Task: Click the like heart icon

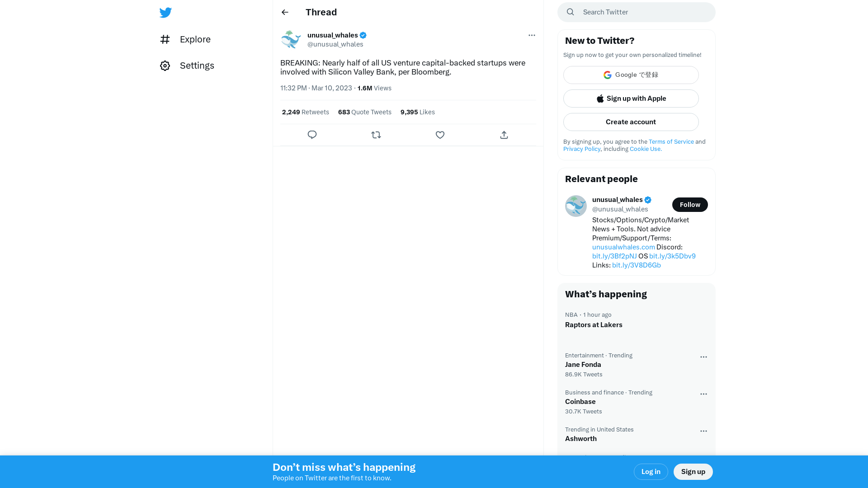Action: [440, 135]
